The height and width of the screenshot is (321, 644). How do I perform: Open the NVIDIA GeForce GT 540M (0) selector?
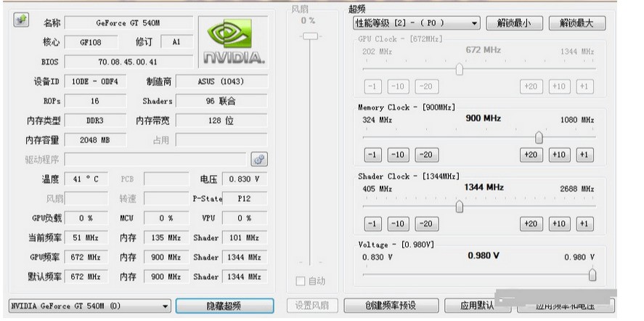[90, 306]
